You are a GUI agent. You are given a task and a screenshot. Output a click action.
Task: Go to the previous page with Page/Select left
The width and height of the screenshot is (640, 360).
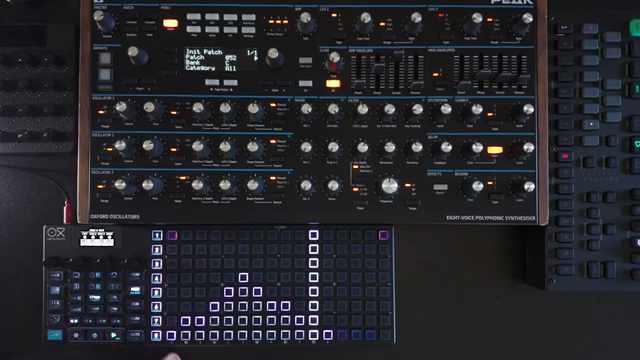(x=212, y=82)
